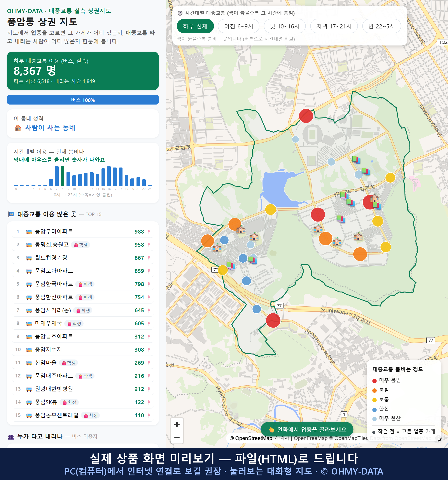Click the red stop marker beside route 77 sign

273,320
